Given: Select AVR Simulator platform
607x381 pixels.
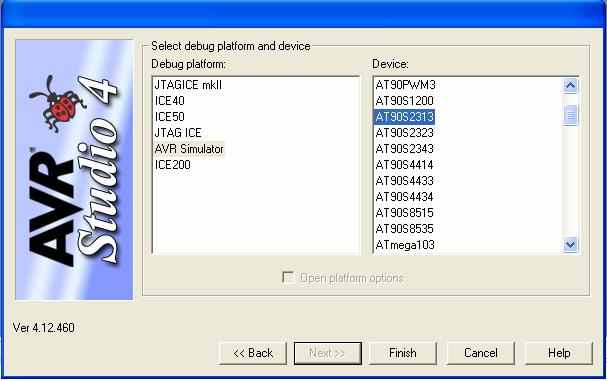Looking at the screenshot, I should point(189,149).
